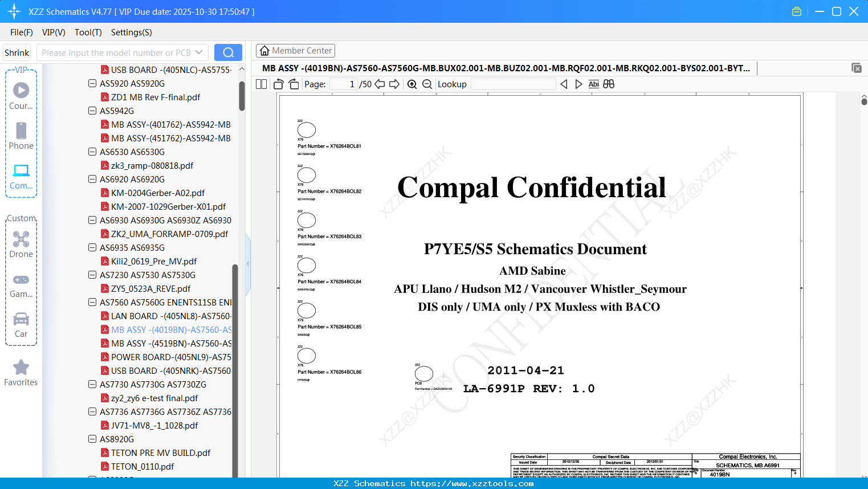
Task: Open the VIP(V) menu
Action: 54,32
